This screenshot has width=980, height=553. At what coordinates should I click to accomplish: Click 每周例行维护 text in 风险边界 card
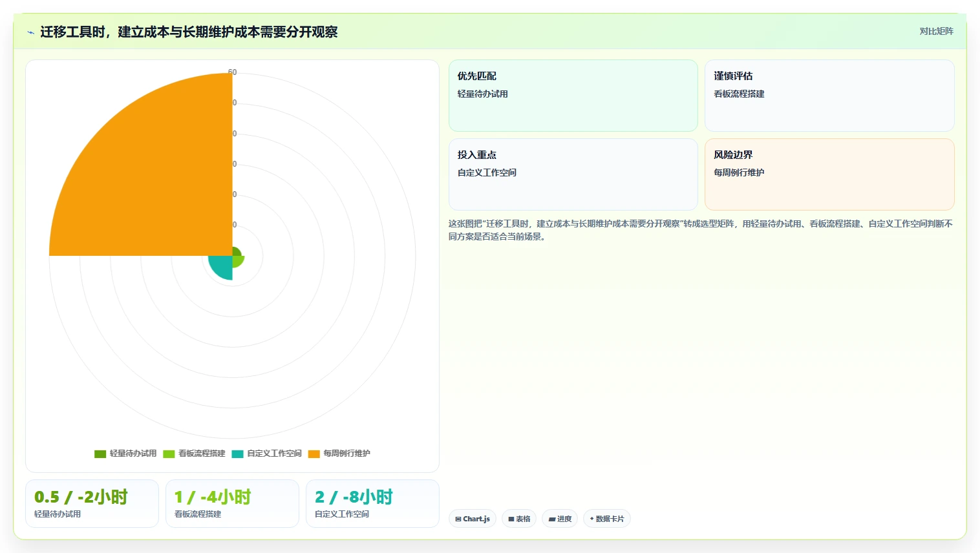point(739,172)
